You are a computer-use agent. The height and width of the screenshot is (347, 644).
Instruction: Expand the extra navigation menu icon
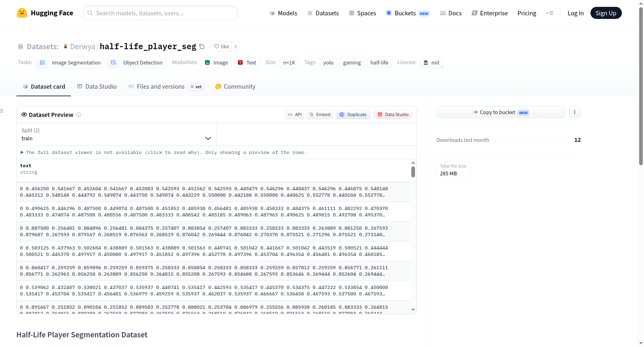point(549,13)
